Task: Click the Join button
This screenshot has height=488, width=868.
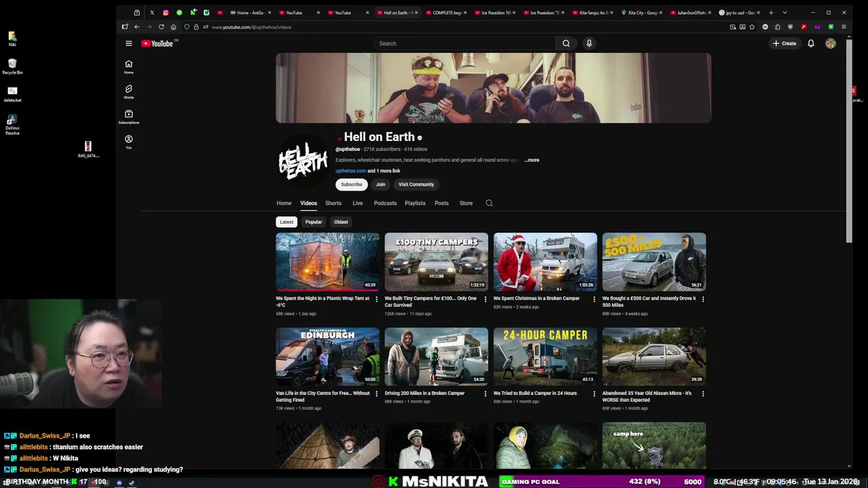Action: click(x=380, y=184)
